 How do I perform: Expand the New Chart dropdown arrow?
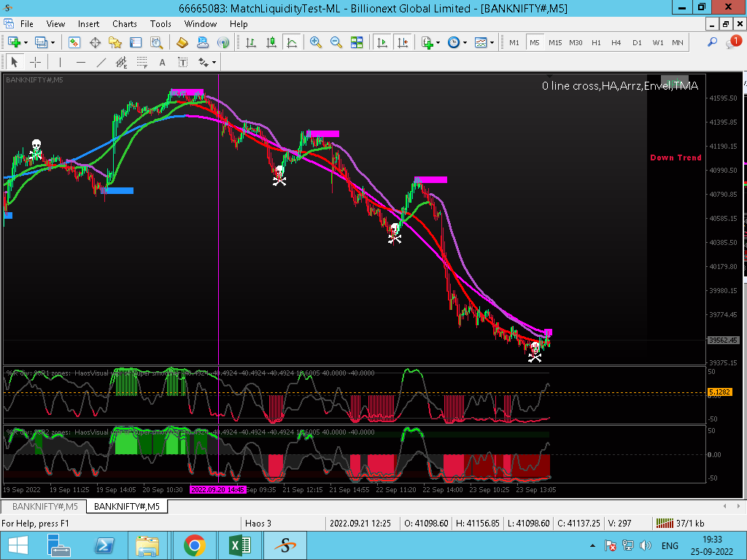click(x=27, y=42)
